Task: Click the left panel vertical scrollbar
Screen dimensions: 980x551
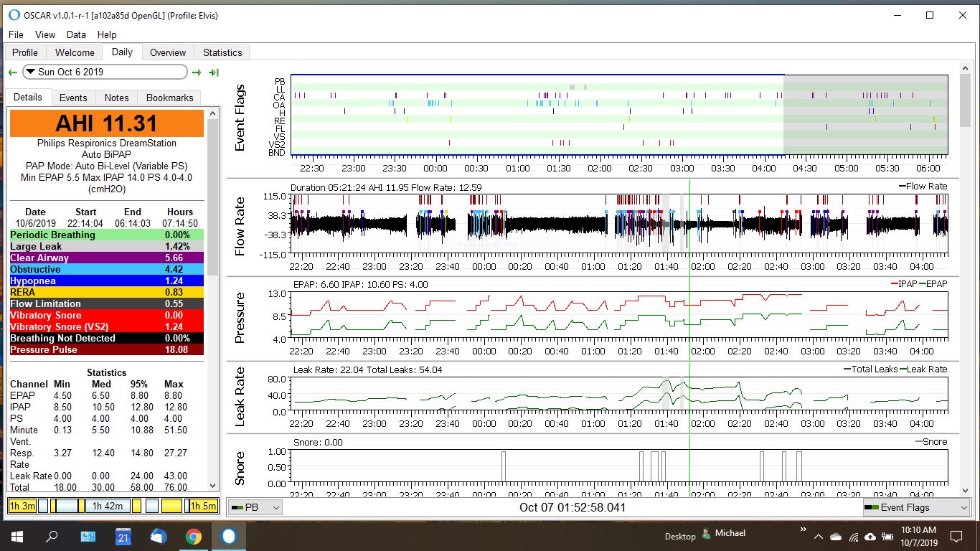Action: point(212,300)
